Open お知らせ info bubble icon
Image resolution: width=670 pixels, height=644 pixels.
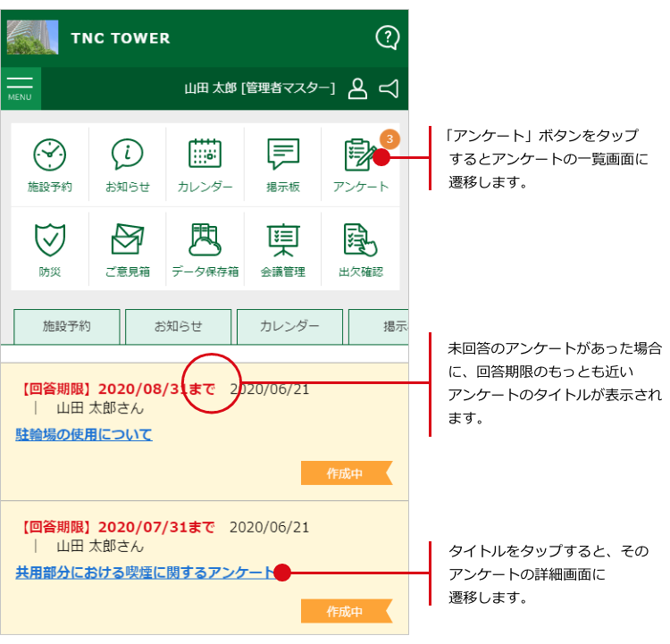(127, 156)
